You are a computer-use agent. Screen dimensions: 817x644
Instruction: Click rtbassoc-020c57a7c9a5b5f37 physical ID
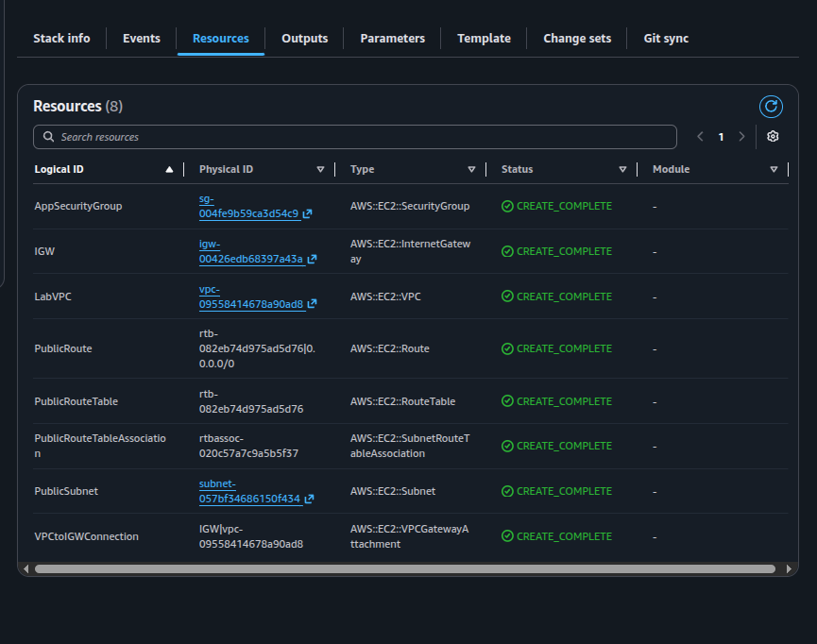tap(248, 446)
